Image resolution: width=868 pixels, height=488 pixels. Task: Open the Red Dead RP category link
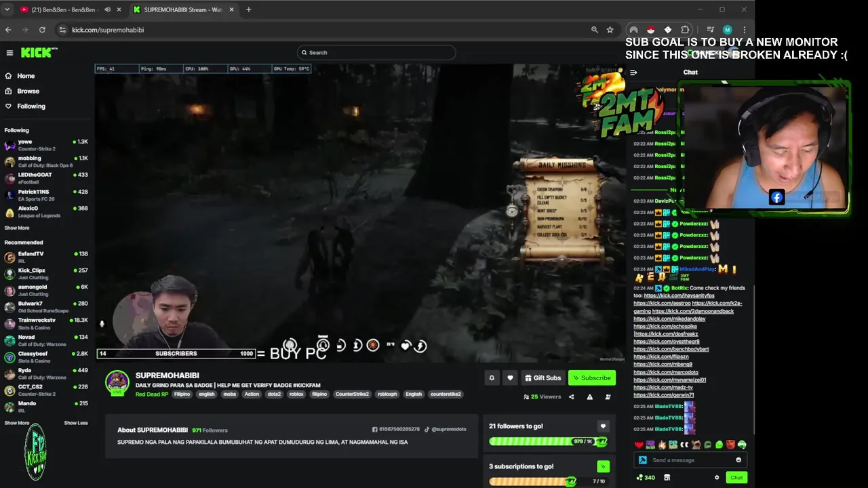(x=152, y=394)
